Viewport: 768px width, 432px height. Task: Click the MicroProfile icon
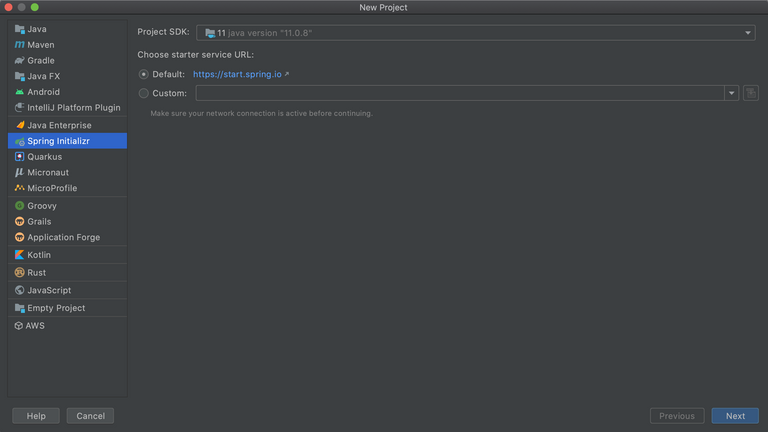pyautogui.click(x=20, y=188)
